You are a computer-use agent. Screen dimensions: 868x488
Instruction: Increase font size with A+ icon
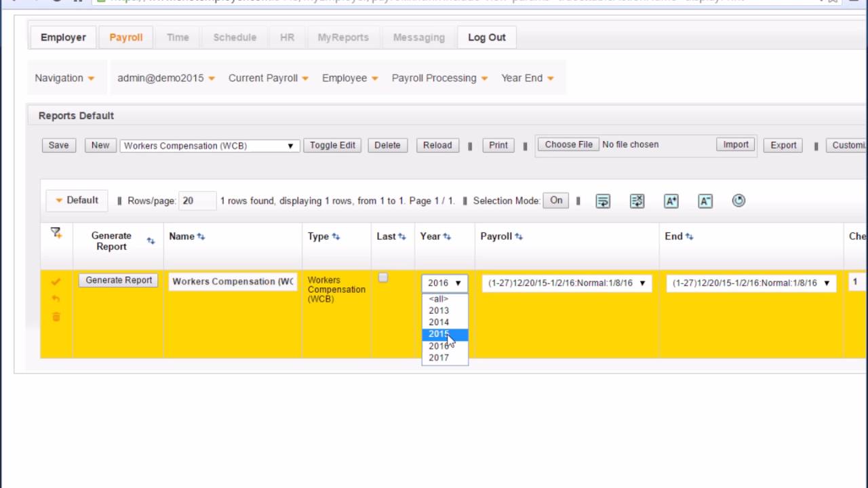[x=671, y=201]
